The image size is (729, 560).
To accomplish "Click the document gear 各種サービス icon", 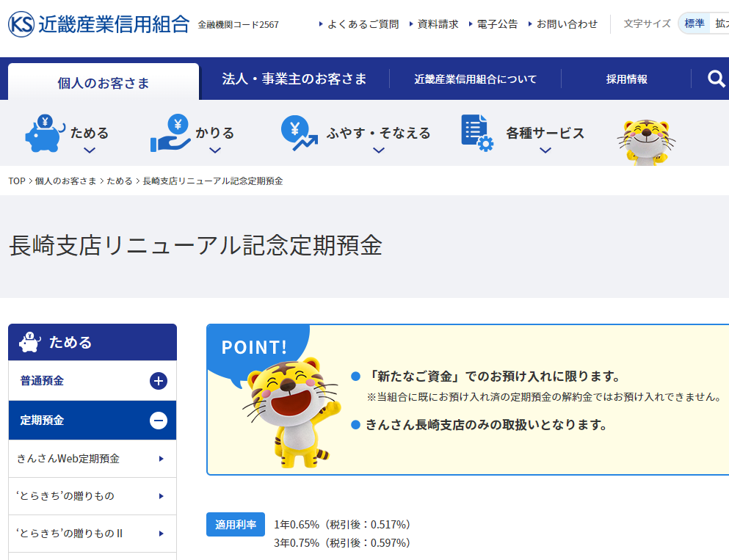I will pos(477,133).
